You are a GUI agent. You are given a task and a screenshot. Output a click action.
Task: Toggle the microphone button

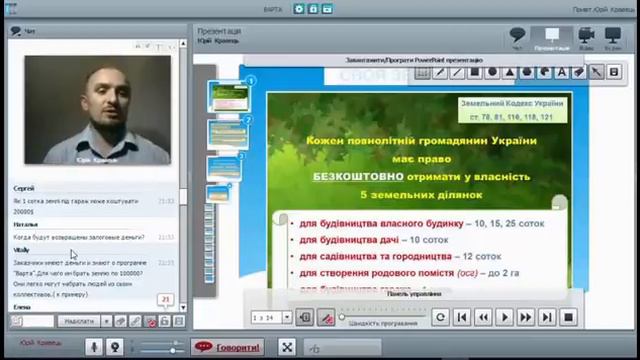click(94, 347)
